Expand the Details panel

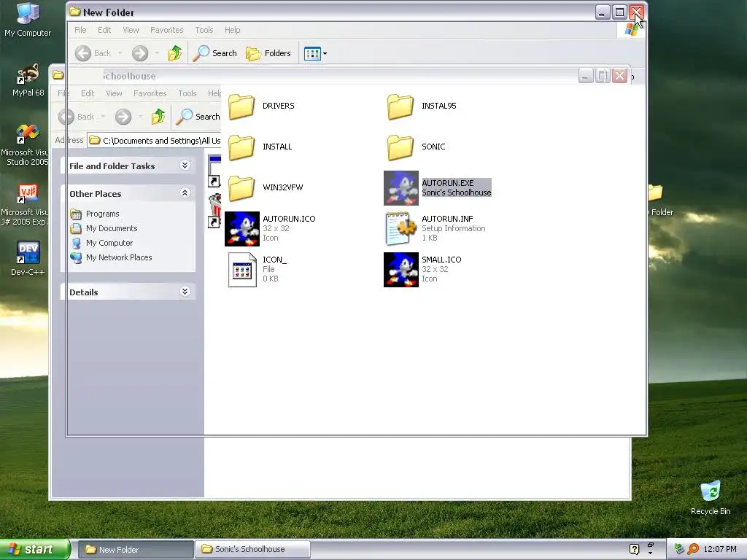pyautogui.click(x=185, y=292)
